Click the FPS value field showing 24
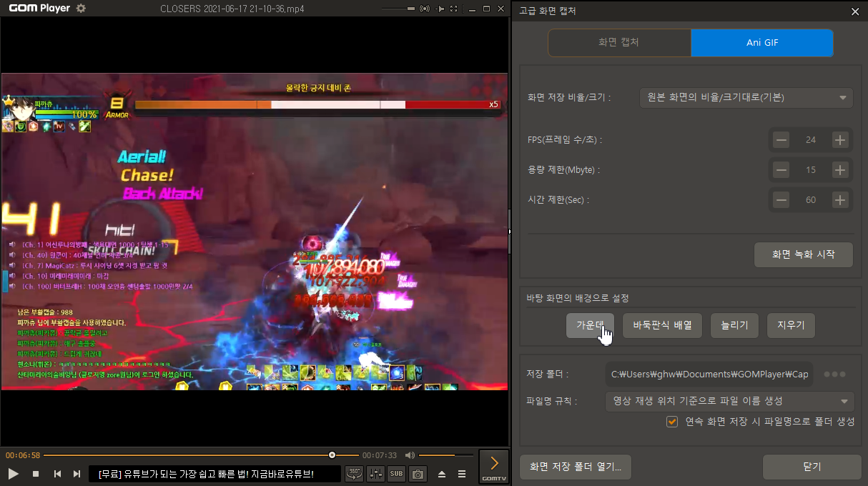Image resolution: width=868 pixels, height=486 pixels. coord(811,140)
